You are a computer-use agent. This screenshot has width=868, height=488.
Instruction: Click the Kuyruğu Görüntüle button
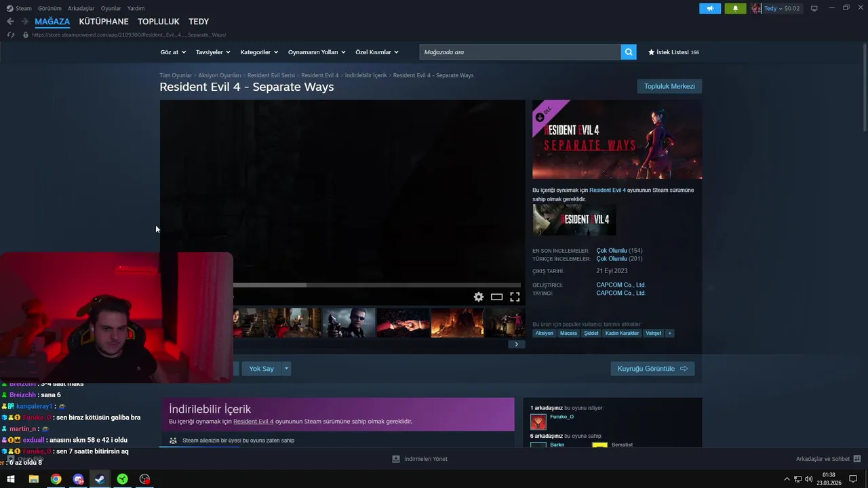pos(652,369)
